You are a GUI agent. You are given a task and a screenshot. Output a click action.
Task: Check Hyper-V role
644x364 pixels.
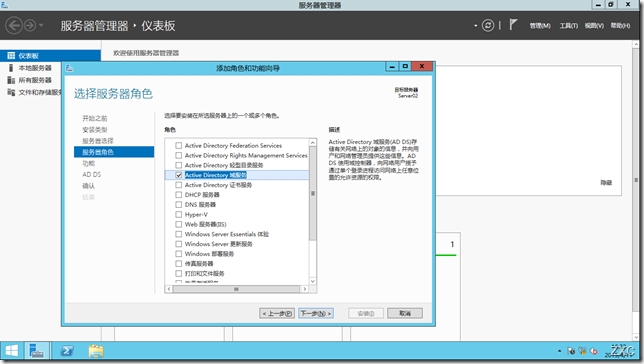(178, 214)
